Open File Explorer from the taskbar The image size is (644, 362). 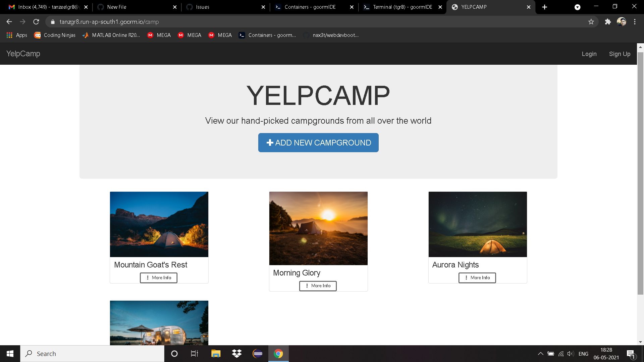click(216, 353)
